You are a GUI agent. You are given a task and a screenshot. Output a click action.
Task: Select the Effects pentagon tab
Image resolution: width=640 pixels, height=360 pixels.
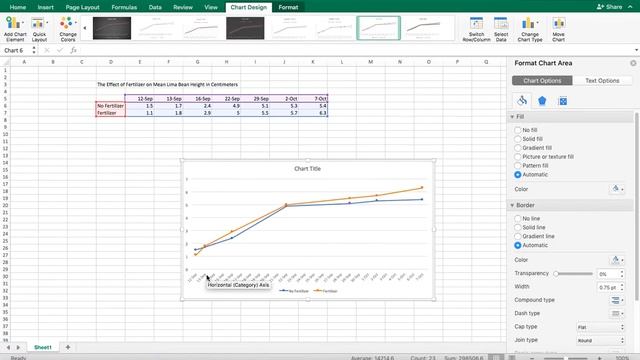[542, 100]
